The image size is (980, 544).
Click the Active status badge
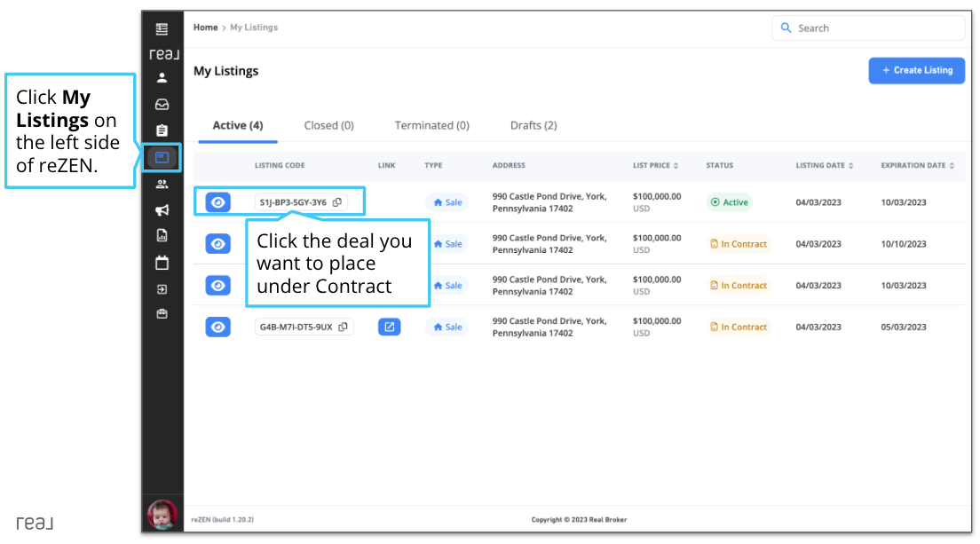[729, 202]
